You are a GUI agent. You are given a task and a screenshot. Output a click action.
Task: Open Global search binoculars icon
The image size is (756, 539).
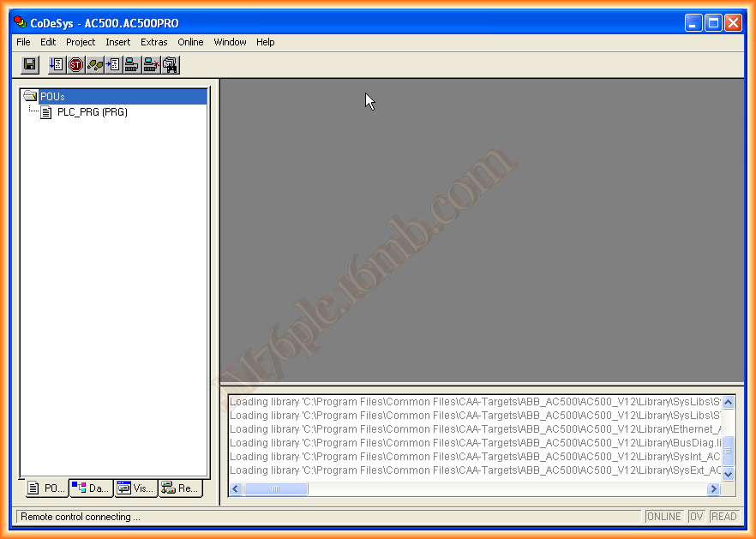click(170, 64)
